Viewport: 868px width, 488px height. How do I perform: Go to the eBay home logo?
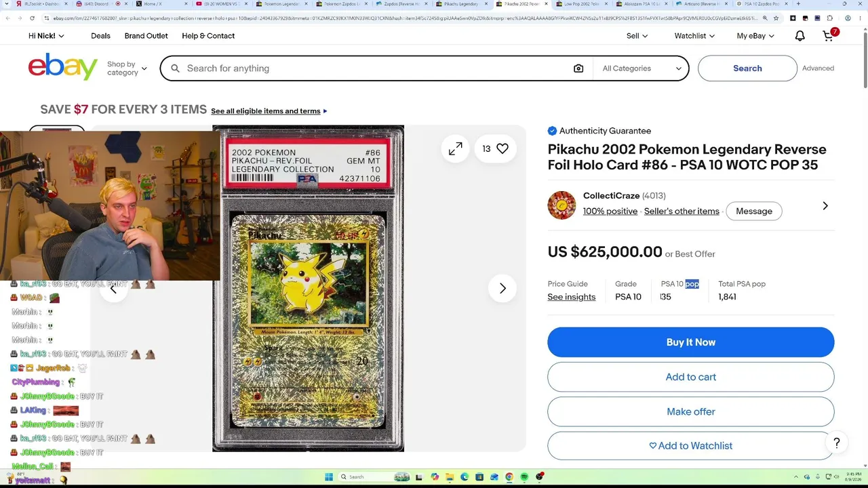pyautogui.click(x=62, y=67)
